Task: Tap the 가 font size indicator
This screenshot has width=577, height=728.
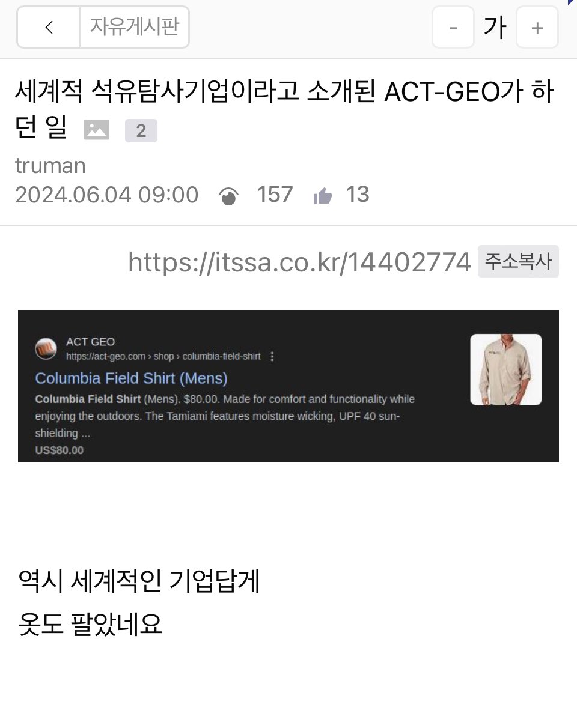Action: click(495, 28)
